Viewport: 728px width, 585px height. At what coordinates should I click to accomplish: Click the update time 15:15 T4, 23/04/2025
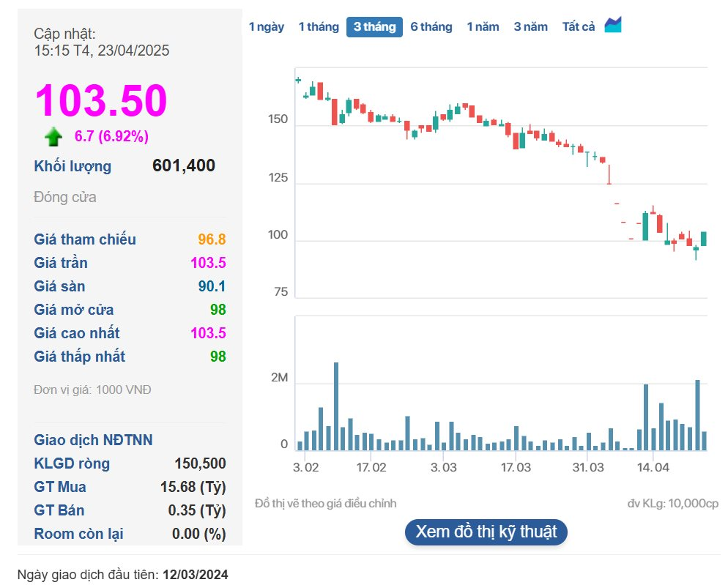tap(102, 51)
